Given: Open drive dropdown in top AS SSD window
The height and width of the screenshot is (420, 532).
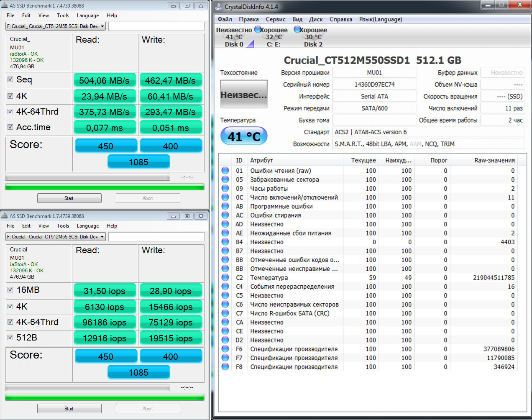Looking at the screenshot, I should pos(56,26).
